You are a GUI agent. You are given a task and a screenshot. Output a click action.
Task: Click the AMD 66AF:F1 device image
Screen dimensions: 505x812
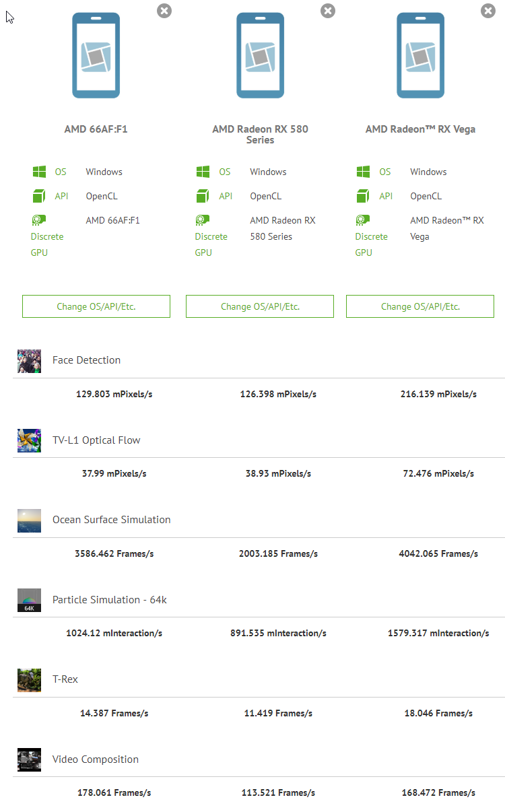[96, 56]
